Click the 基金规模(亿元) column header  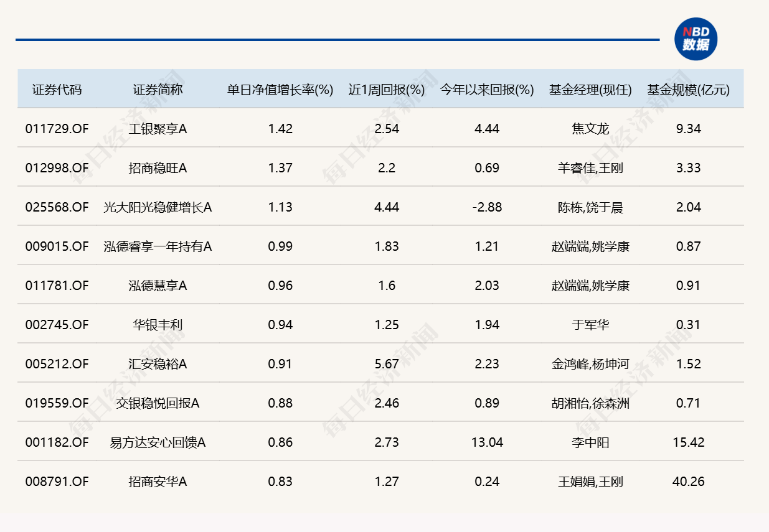tap(689, 90)
